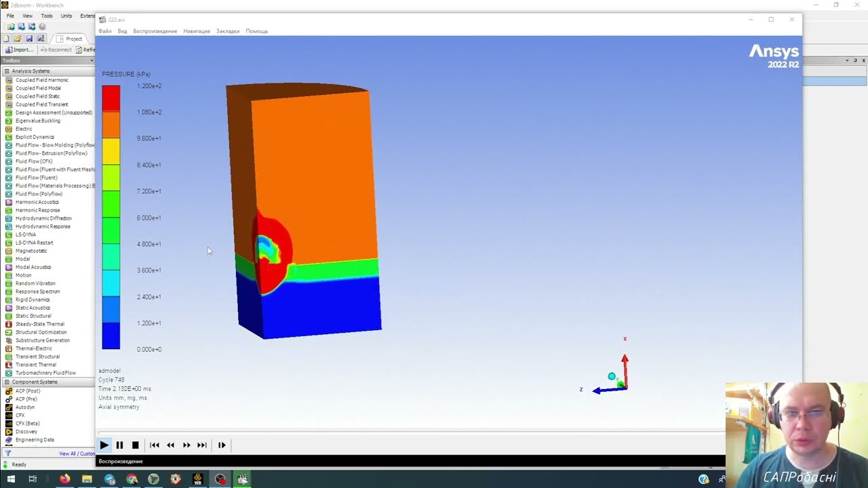Switch to Ansys Workbench WB taskbar icon
Screen dimensions: 868x488
click(198, 479)
